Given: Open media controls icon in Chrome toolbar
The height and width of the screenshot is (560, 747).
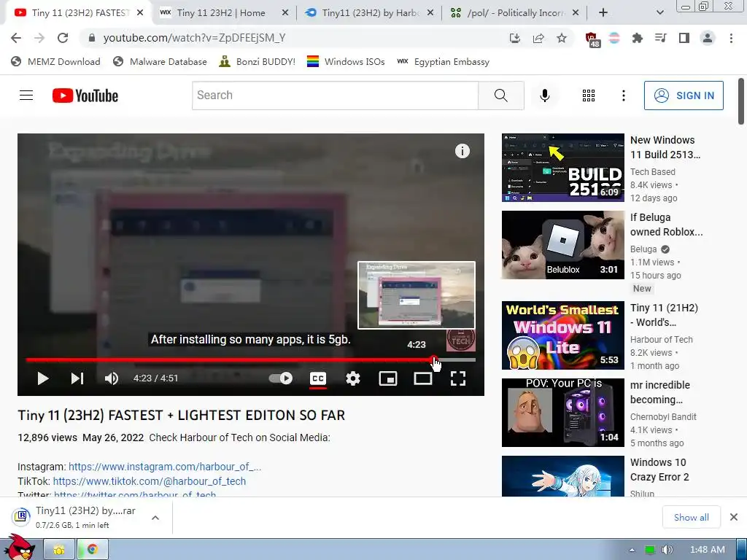Looking at the screenshot, I should 661,38.
